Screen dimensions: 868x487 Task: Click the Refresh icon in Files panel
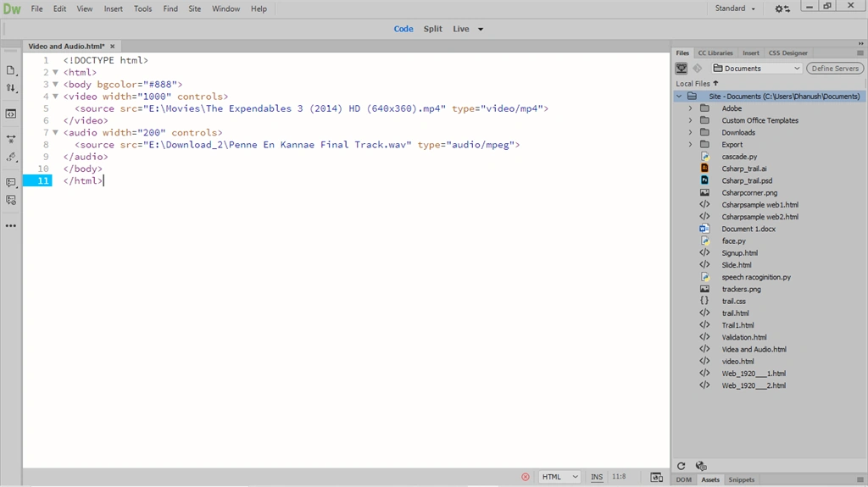point(681,466)
